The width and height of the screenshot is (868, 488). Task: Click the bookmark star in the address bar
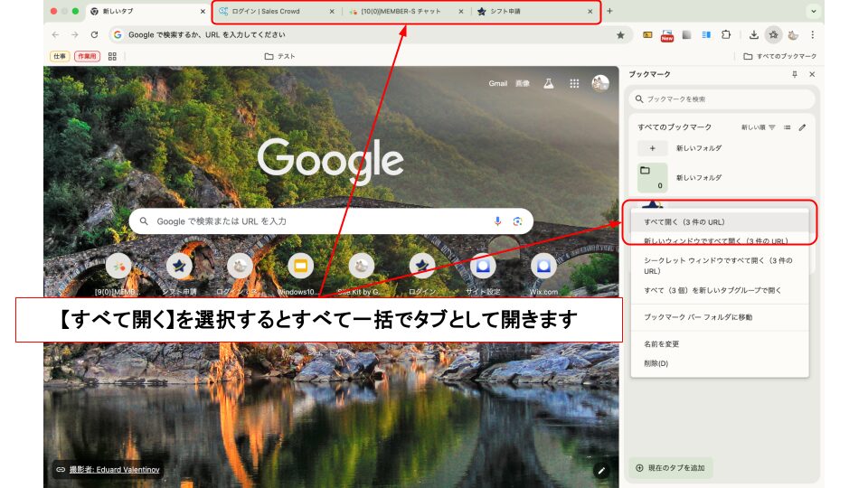click(620, 34)
